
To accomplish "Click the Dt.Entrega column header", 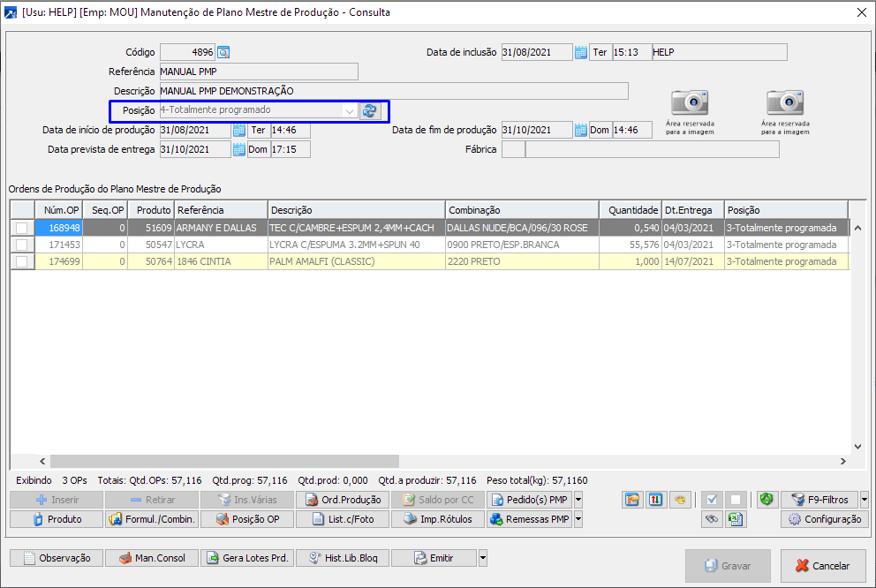I will coord(693,210).
